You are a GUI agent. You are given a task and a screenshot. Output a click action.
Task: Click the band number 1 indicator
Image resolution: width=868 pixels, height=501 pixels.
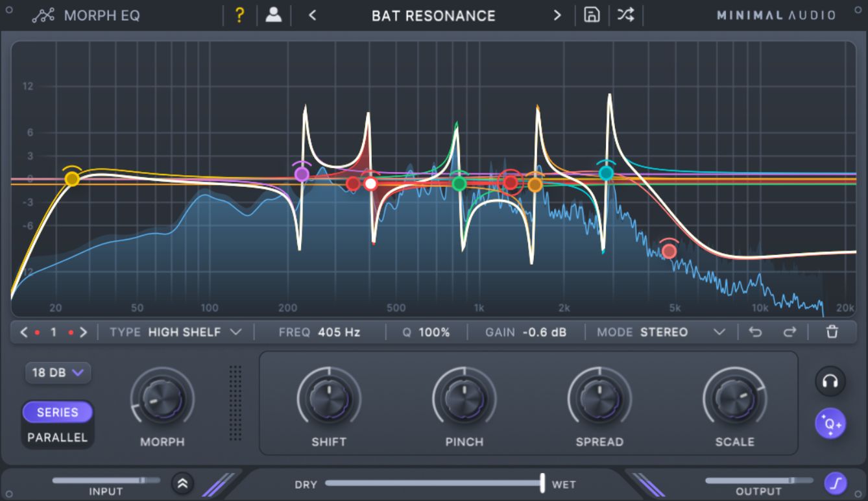tap(53, 332)
